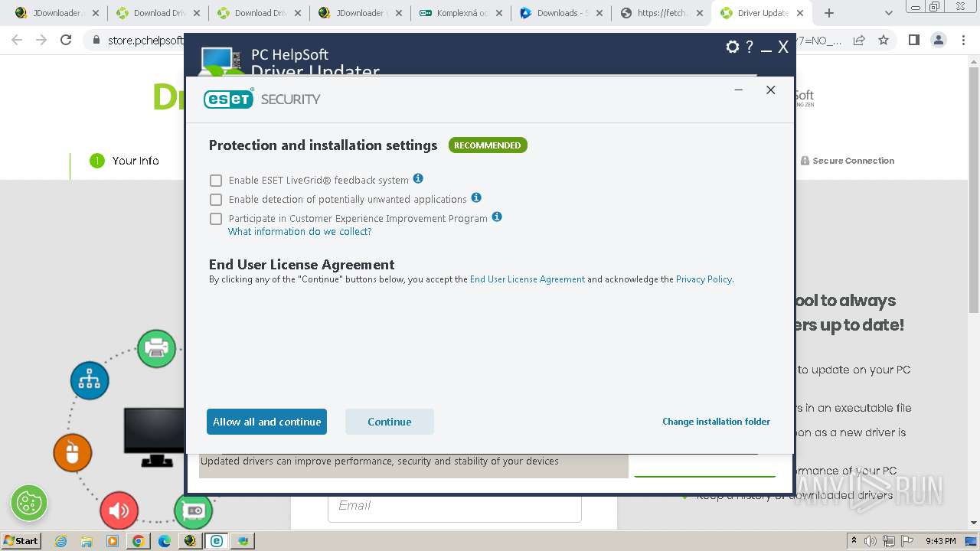980x551 pixels.
Task: Bookmark this page with star icon
Action: [884, 40]
